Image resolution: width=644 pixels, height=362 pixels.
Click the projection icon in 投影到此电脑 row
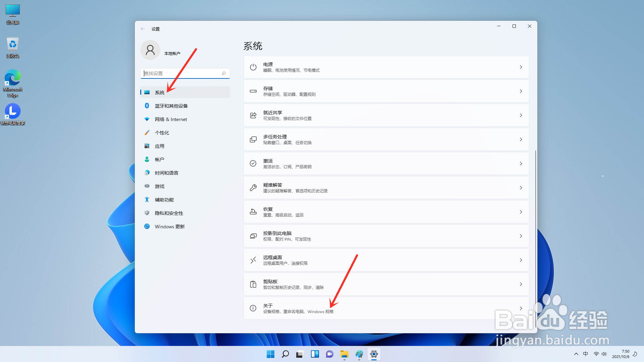click(253, 236)
